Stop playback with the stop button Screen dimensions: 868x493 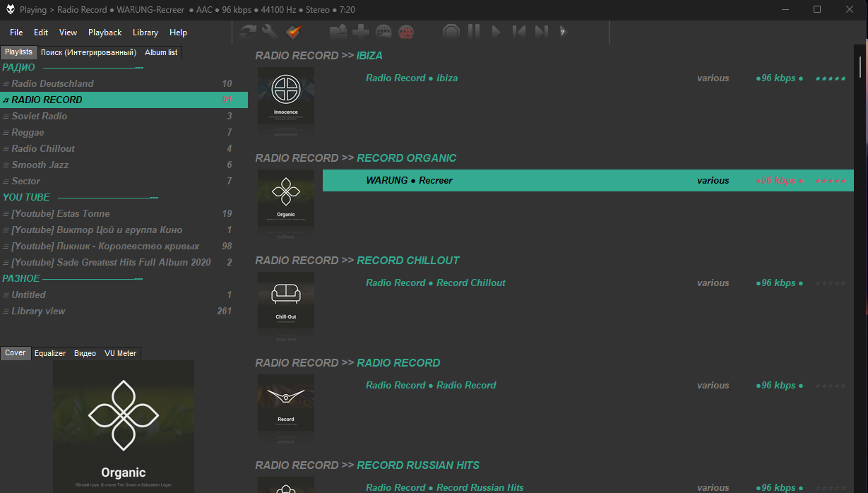[x=451, y=31]
